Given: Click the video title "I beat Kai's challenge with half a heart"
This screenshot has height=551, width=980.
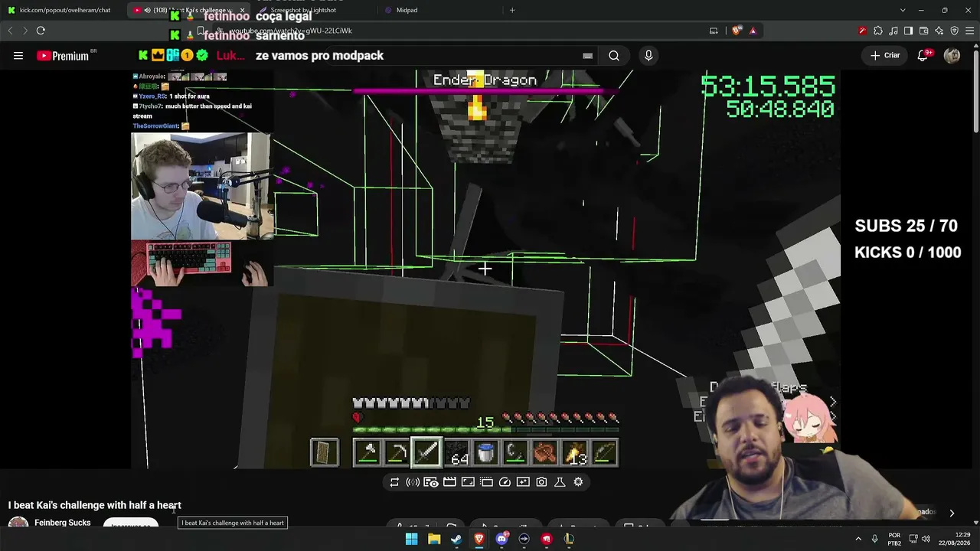Looking at the screenshot, I should (x=95, y=505).
